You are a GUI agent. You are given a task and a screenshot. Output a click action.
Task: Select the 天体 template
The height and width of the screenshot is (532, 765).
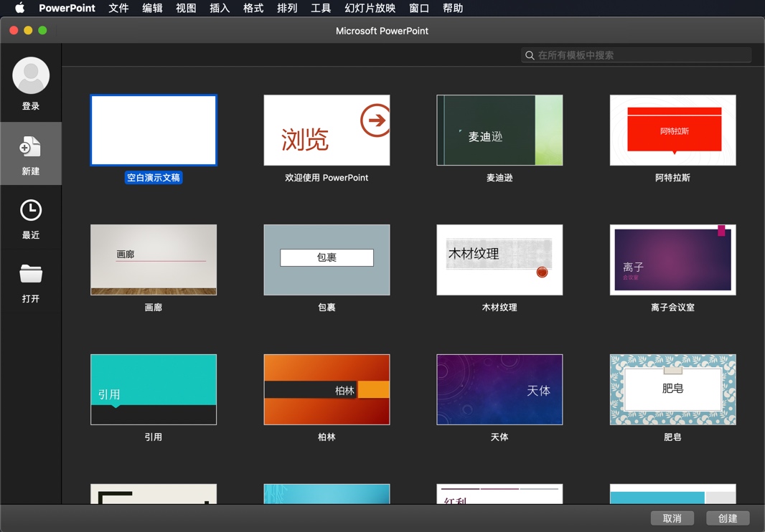pyautogui.click(x=499, y=389)
